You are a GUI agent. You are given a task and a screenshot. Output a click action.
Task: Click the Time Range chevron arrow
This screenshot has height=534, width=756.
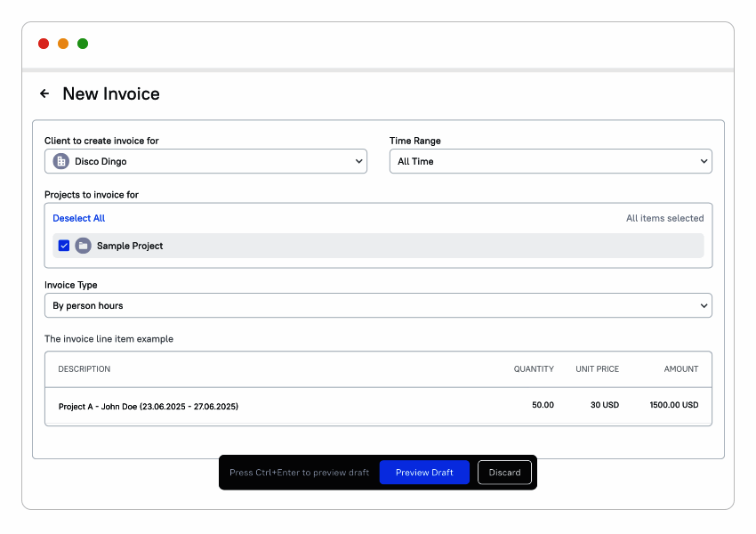tap(704, 161)
